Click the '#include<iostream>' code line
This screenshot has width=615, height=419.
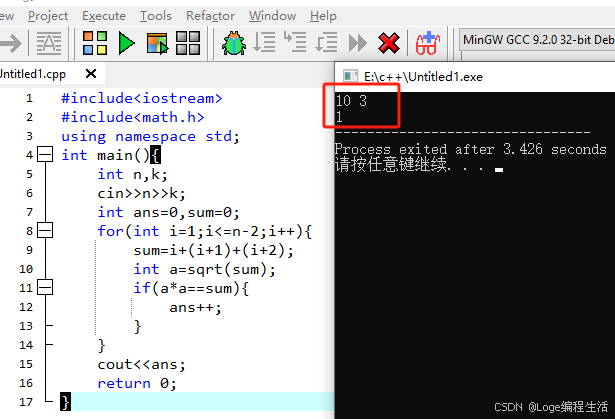(142, 98)
